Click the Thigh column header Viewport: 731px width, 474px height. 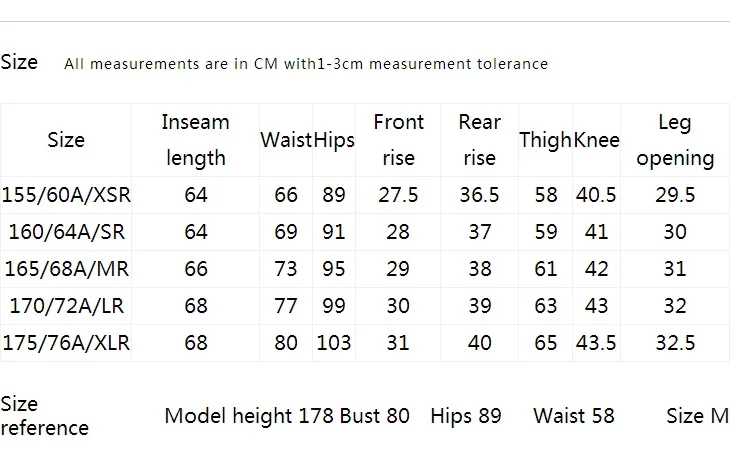[545, 140]
